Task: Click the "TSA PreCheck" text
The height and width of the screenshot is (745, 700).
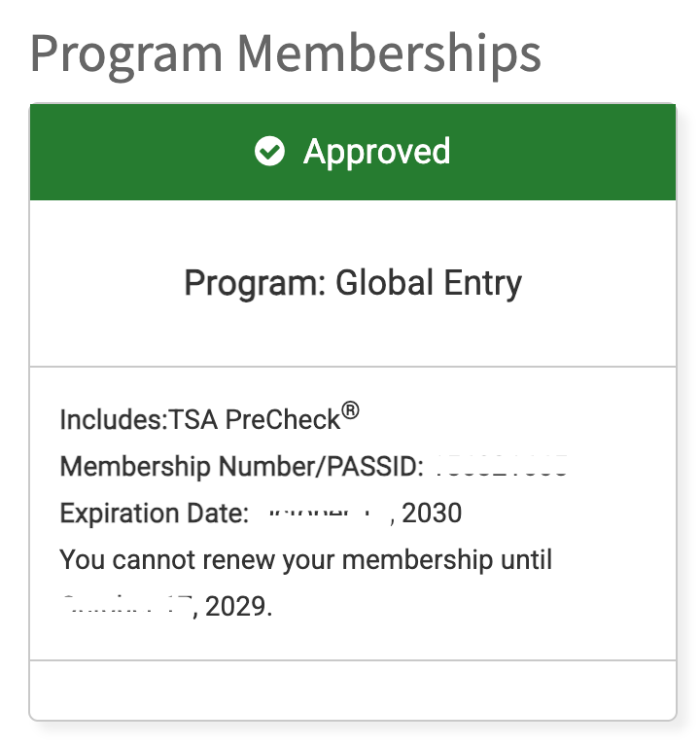Action: [255, 420]
